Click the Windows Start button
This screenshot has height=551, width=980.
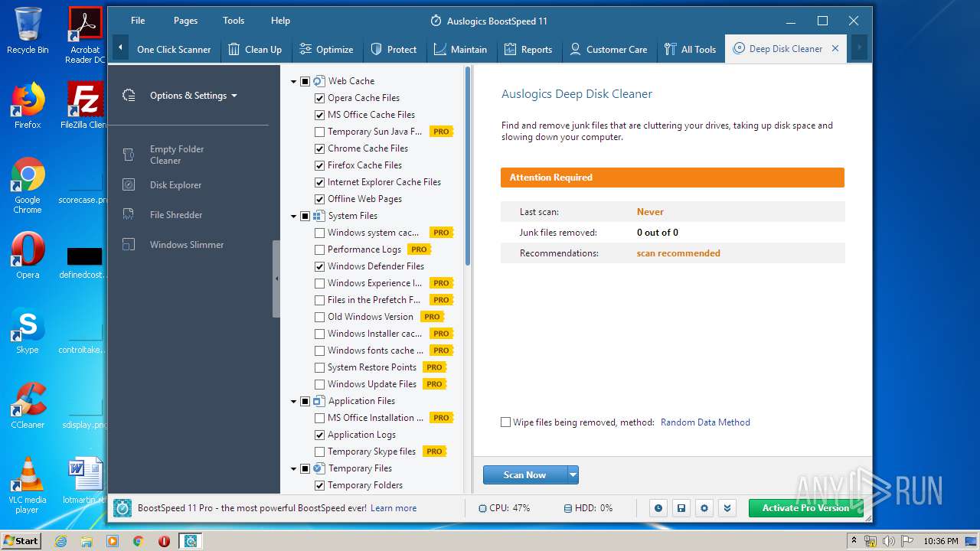click(x=21, y=541)
